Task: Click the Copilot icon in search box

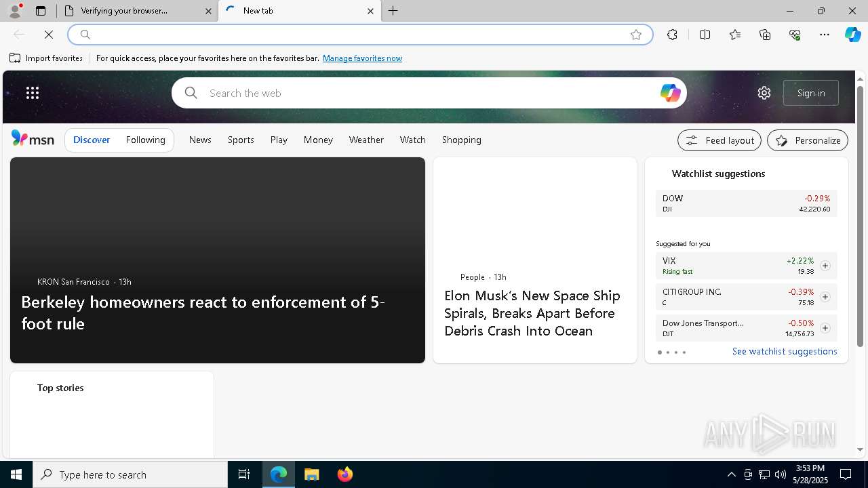Action: pyautogui.click(x=670, y=93)
